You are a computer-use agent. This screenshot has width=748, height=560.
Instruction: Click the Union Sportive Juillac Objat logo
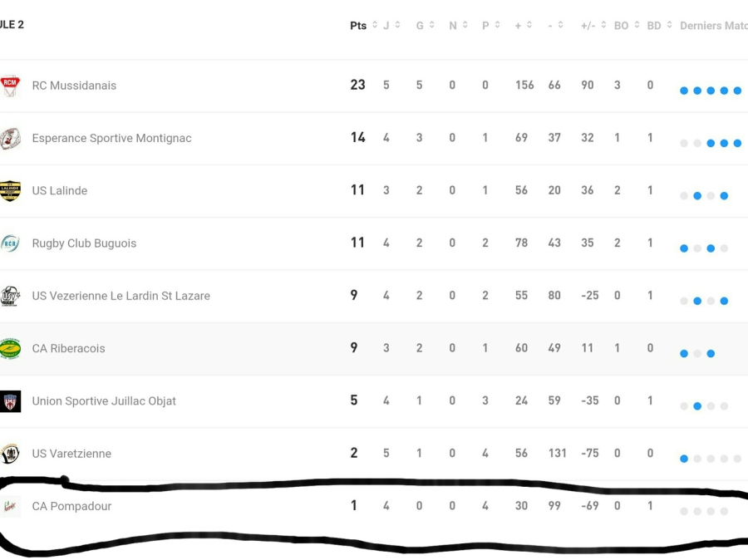[10, 401]
